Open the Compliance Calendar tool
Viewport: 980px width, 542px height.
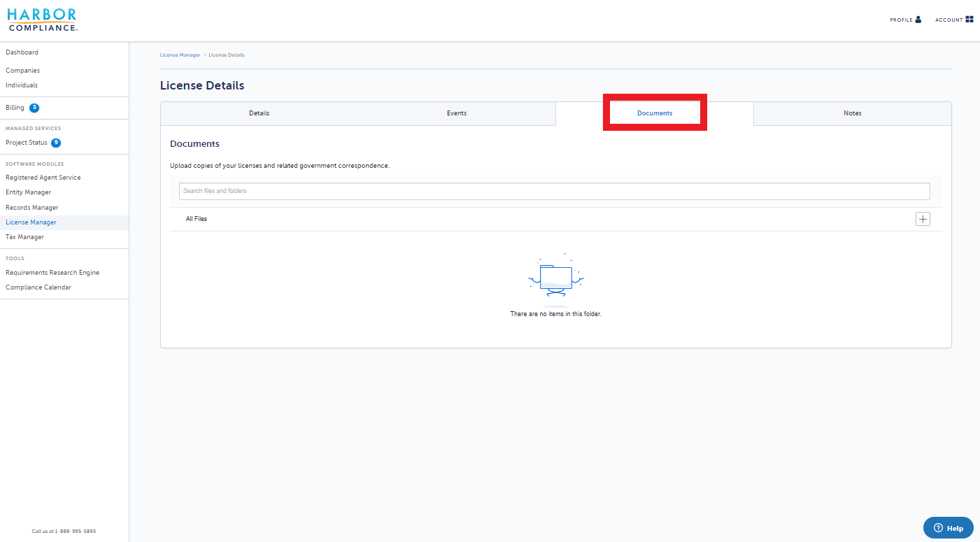pos(38,287)
